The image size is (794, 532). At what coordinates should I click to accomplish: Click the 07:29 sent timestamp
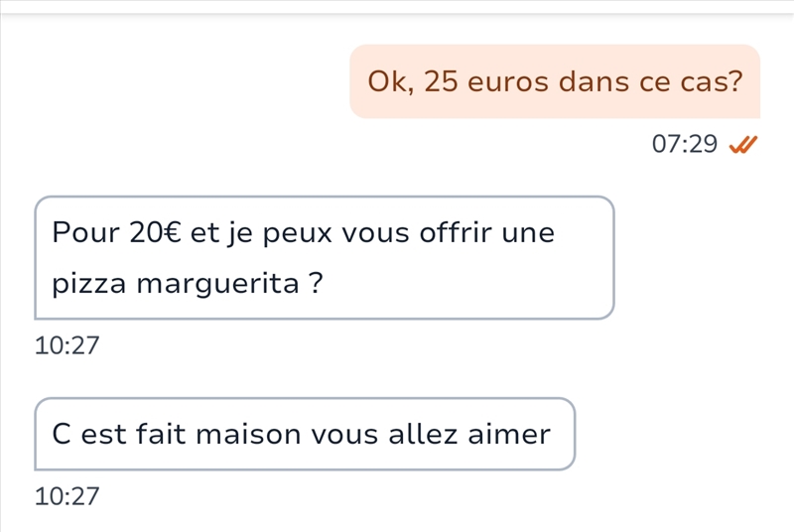(x=684, y=145)
